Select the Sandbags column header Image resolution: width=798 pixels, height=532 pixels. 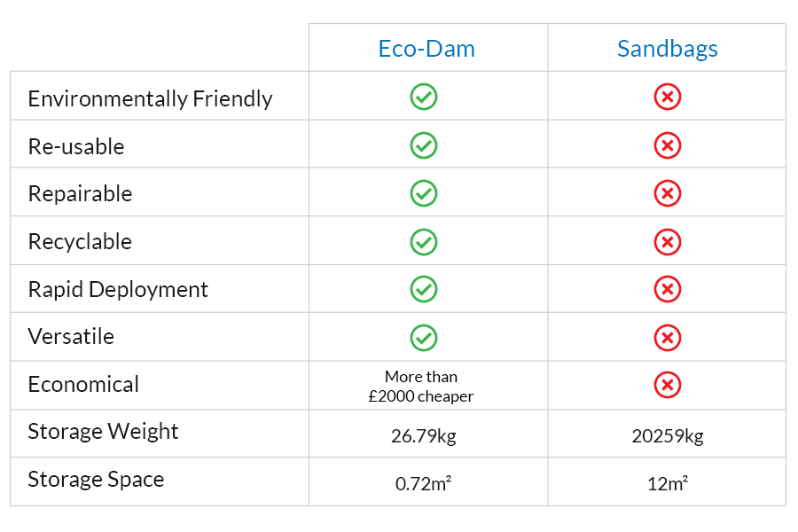667,49
